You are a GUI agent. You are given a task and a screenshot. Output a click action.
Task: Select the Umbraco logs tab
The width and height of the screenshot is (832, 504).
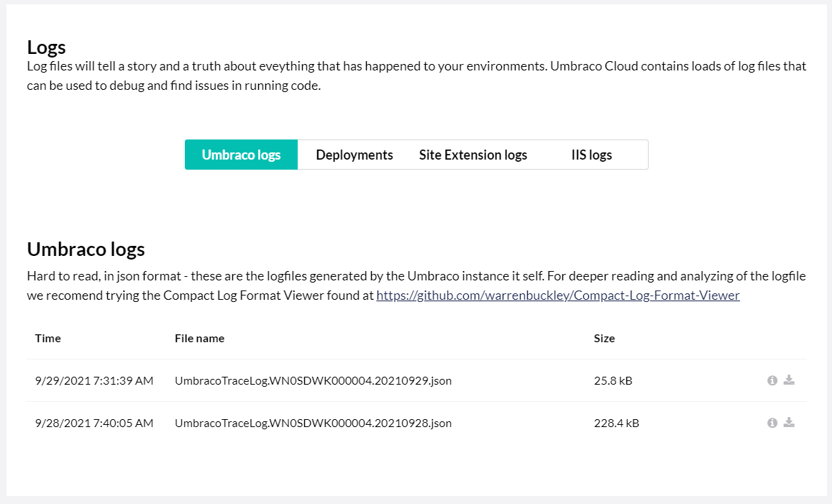pos(241,155)
